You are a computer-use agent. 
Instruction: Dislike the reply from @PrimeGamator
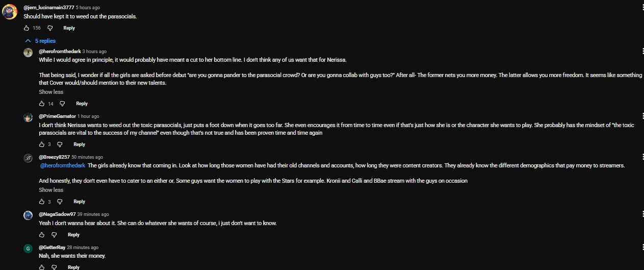(60, 144)
